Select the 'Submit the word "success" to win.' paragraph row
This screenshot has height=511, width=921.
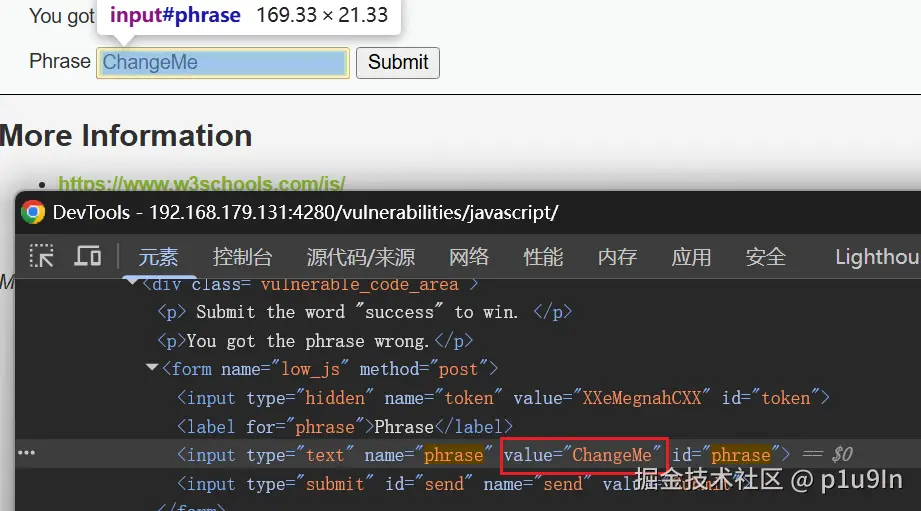click(364, 311)
